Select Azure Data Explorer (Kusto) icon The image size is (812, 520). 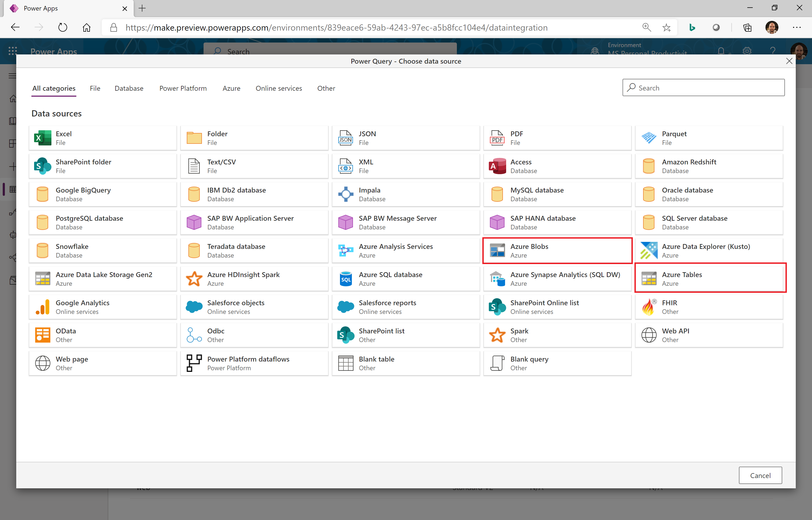649,251
